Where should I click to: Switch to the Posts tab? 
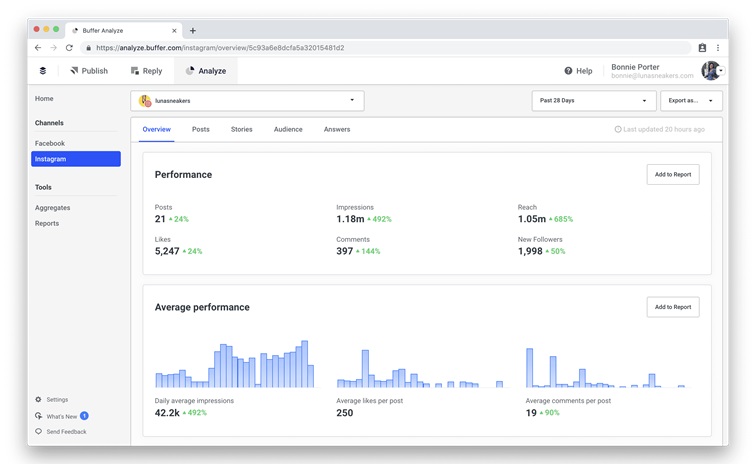click(x=201, y=129)
